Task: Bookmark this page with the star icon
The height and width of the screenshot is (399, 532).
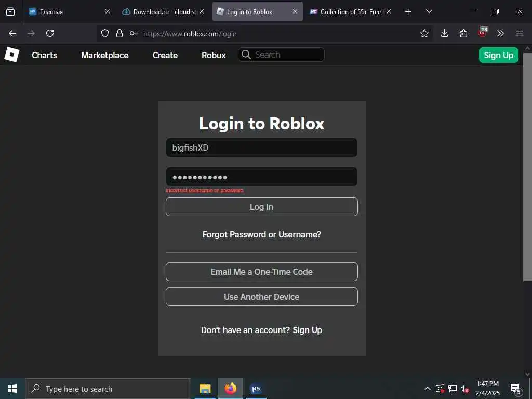Action: pos(424,33)
